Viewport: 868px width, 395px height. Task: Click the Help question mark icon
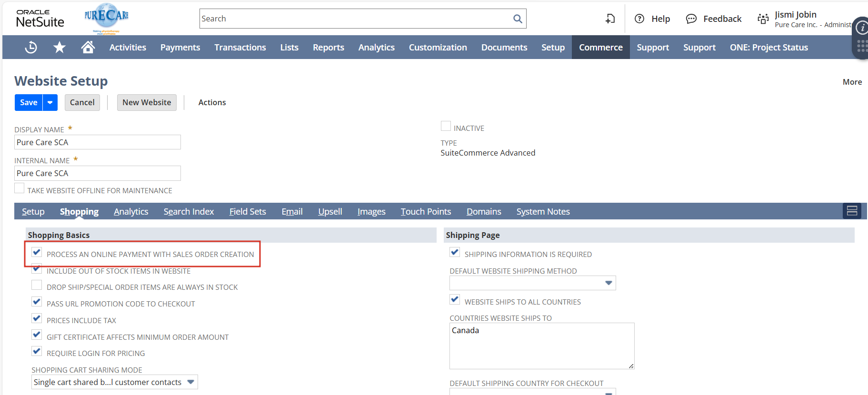(x=639, y=19)
